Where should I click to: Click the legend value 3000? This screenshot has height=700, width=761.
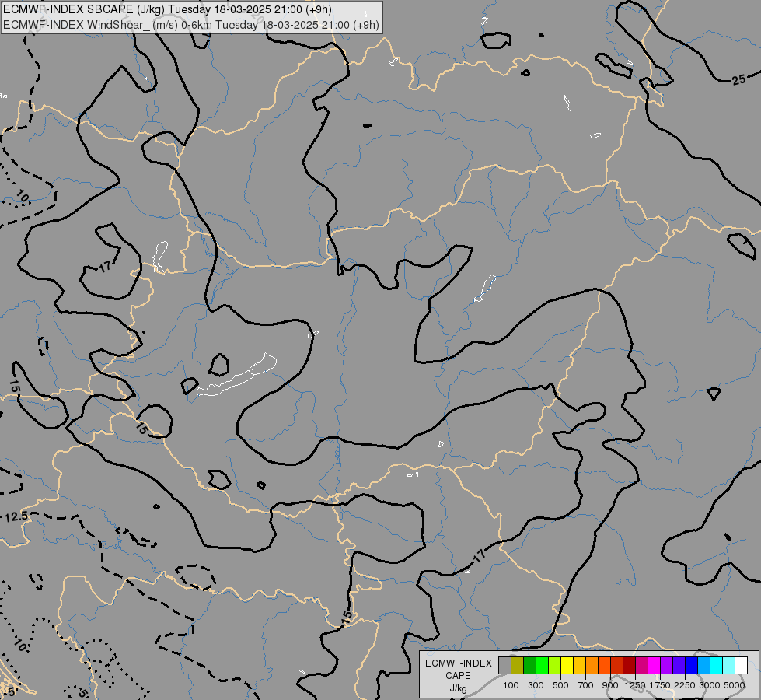point(710,685)
